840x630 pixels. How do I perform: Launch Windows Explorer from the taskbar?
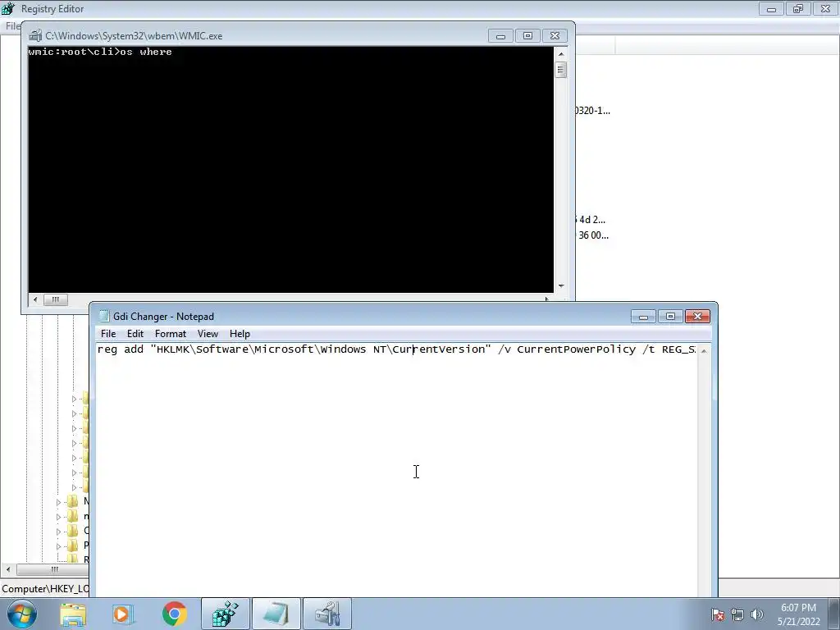click(x=73, y=614)
